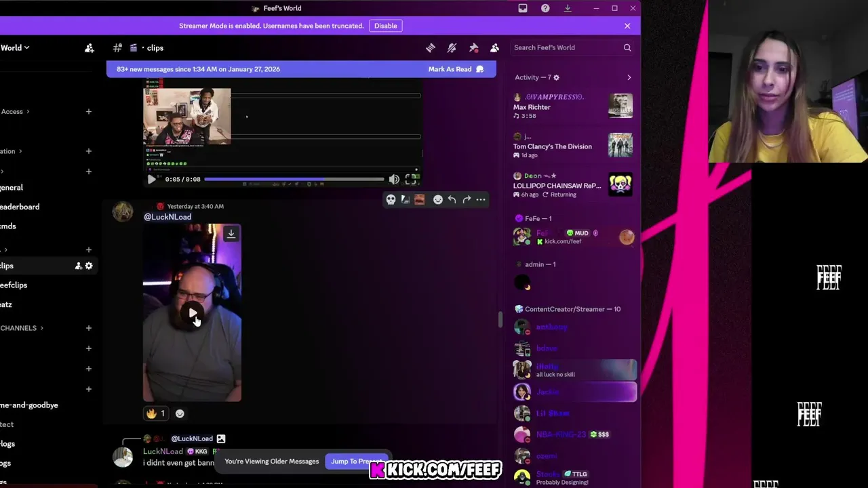Viewport: 868px width, 488px height.
Task: Forward the message with right arrow icon
Action: (x=467, y=199)
